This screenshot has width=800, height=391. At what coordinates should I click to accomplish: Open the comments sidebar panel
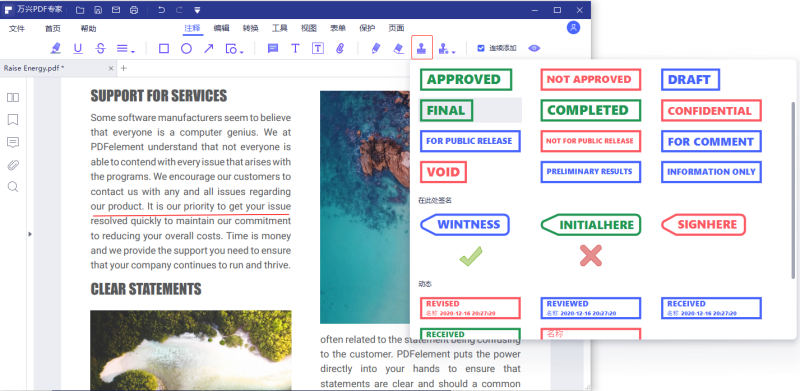13,142
